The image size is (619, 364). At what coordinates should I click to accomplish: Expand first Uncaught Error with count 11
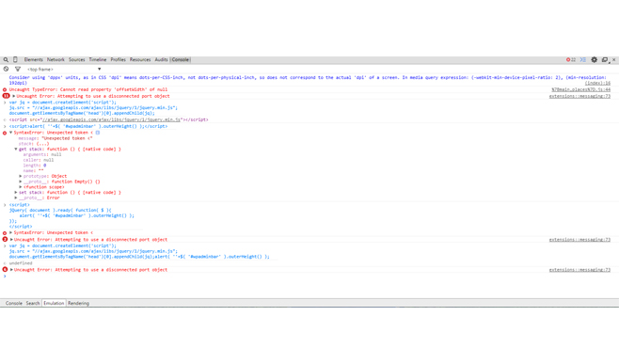click(x=14, y=96)
